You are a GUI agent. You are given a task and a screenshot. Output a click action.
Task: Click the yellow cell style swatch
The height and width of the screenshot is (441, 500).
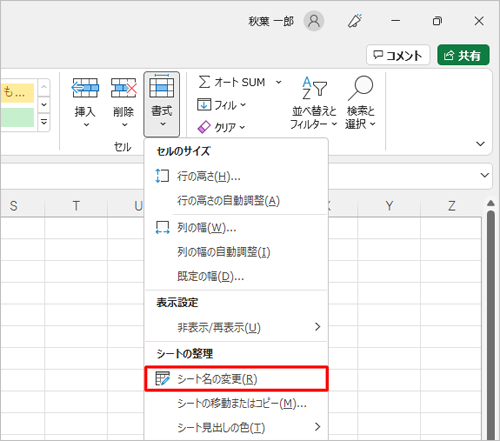(17, 93)
